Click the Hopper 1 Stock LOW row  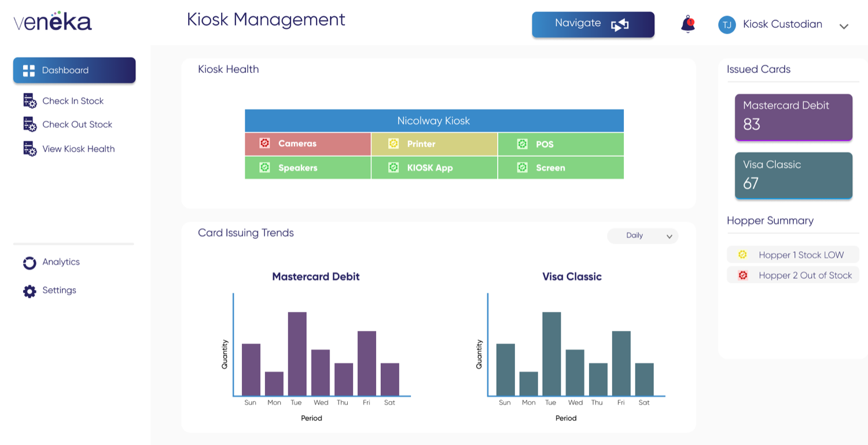click(793, 255)
